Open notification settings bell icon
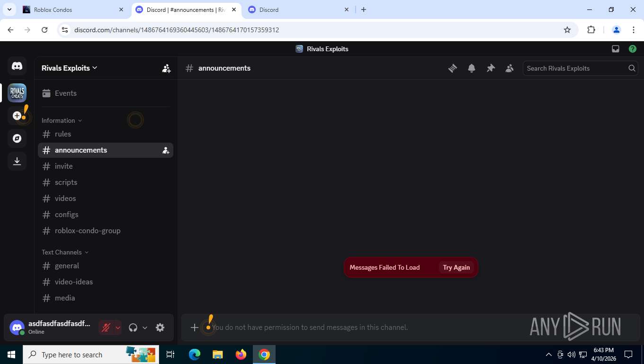Screen dimensions: 644x364 tap(472, 68)
